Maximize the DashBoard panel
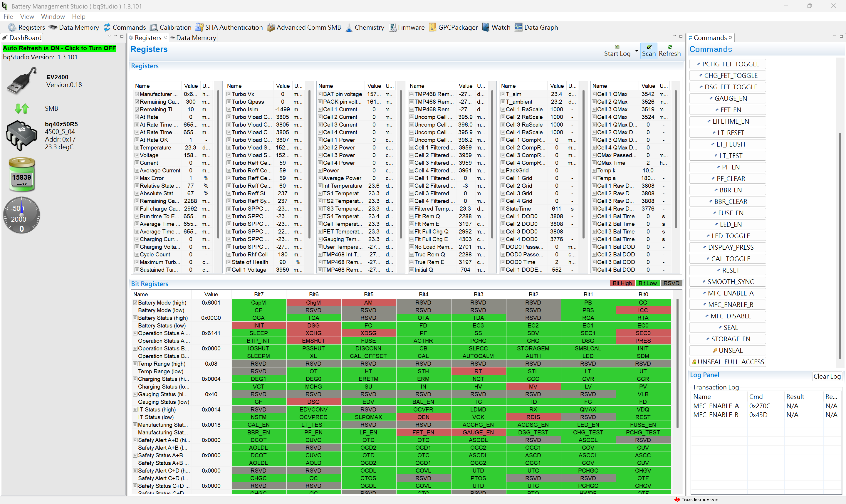 (122, 36)
